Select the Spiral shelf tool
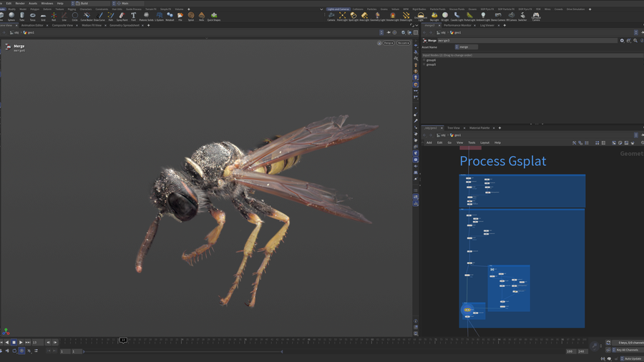Image resolution: width=644 pixels, height=362 pixels. 191,16
